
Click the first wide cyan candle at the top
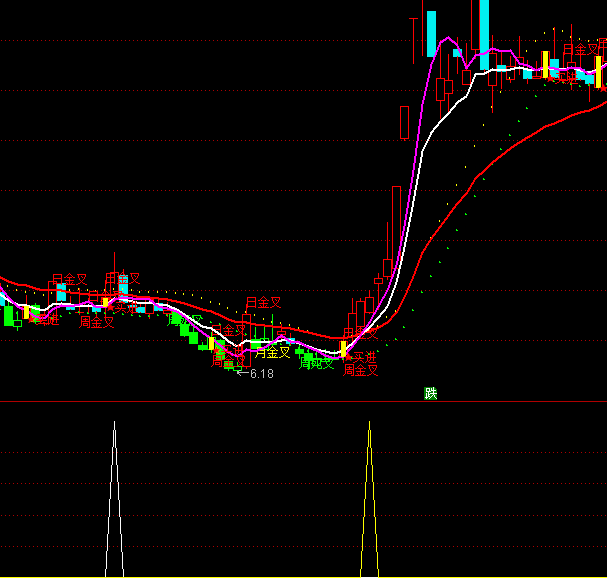pyautogui.click(x=431, y=32)
